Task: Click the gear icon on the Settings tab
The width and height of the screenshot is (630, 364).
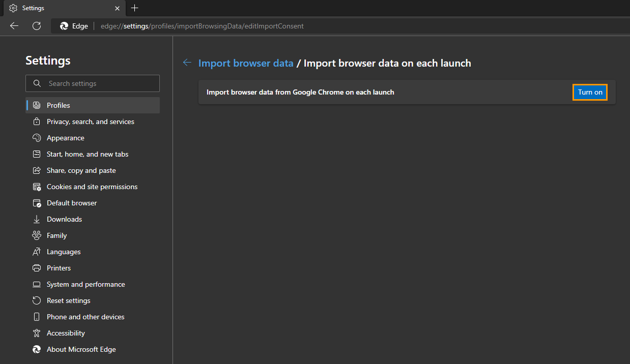Action: click(13, 8)
